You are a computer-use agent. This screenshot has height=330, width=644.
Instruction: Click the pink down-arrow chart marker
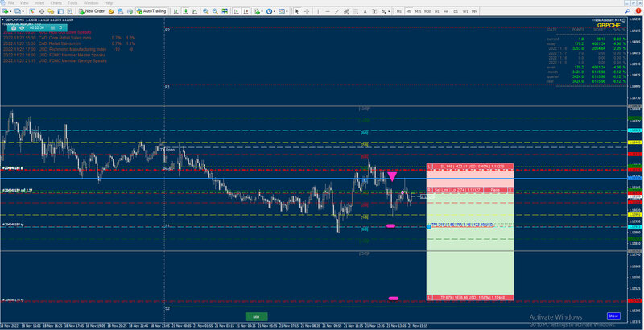392,176
